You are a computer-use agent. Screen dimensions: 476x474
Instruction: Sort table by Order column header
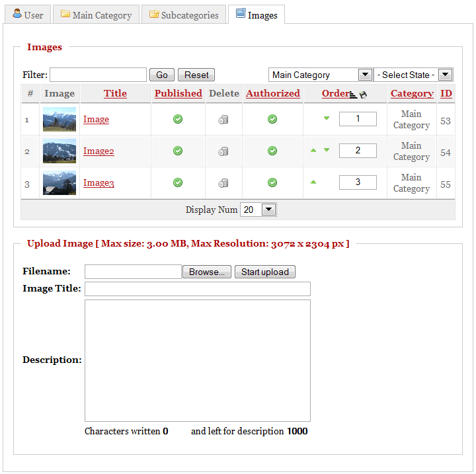tap(336, 93)
